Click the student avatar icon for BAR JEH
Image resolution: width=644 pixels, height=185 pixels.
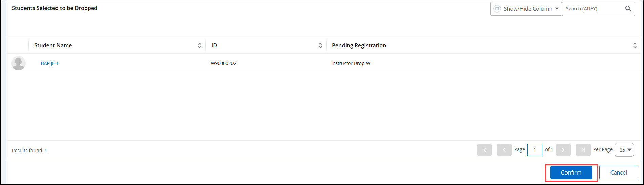18,63
